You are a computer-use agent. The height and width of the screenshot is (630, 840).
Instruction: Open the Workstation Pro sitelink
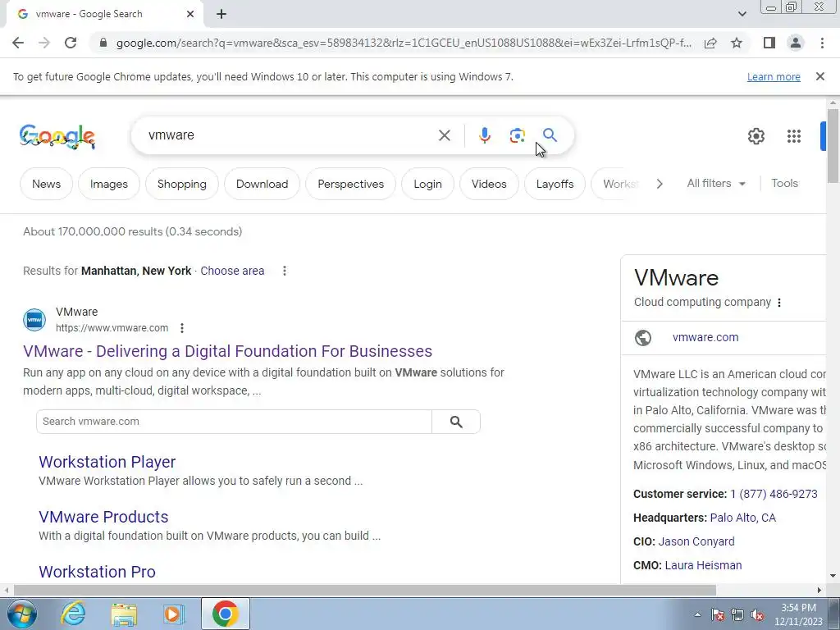tap(97, 572)
